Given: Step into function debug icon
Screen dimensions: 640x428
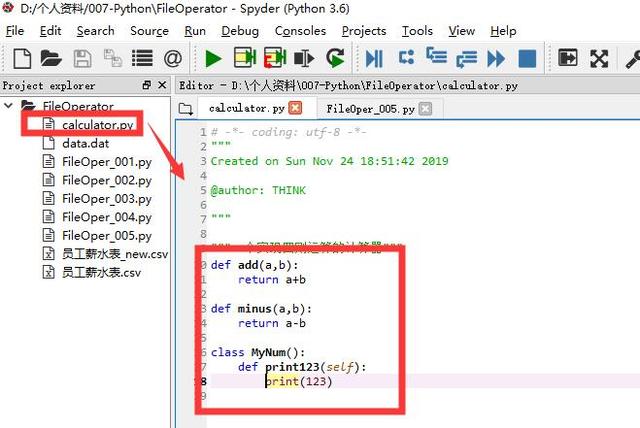Looking at the screenshot, I should [x=436, y=55].
